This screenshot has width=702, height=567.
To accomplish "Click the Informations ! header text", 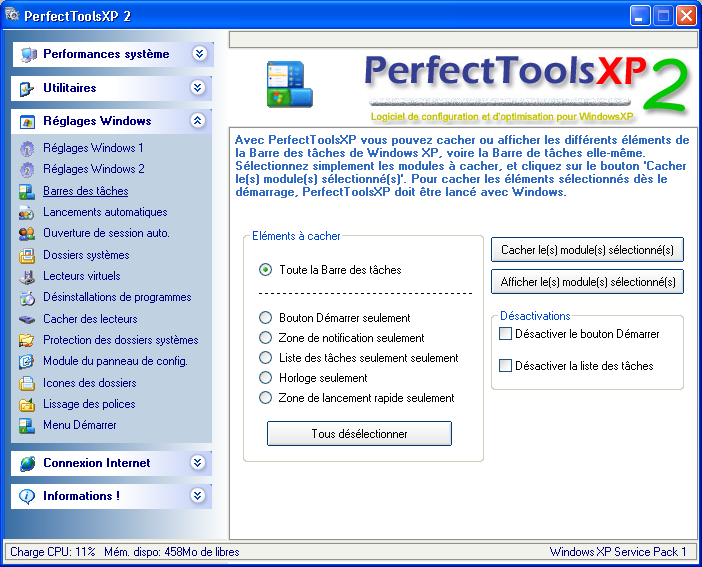I will (81, 496).
